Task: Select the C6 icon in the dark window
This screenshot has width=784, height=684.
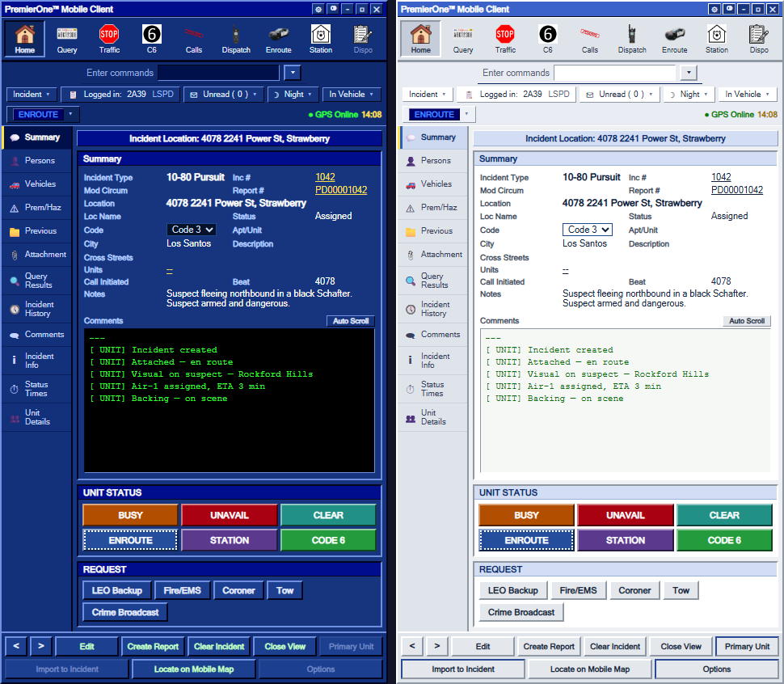Action: point(151,39)
